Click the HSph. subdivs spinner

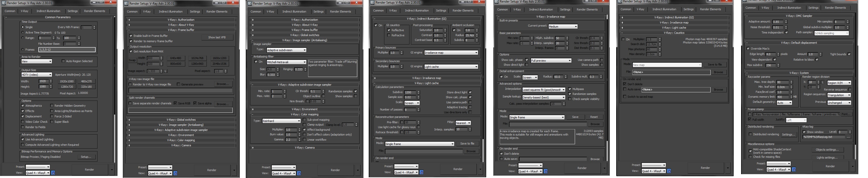pyautogui.click(x=567, y=38)
